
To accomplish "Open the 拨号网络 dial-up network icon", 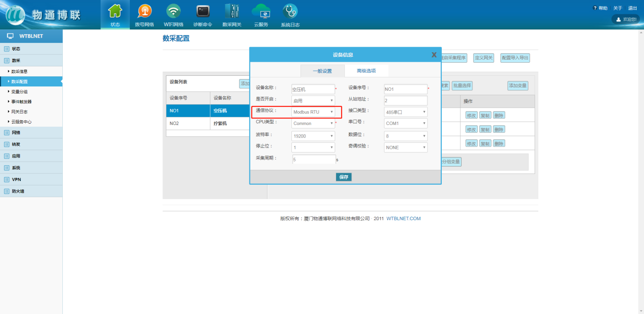I will tap(144, 11).
